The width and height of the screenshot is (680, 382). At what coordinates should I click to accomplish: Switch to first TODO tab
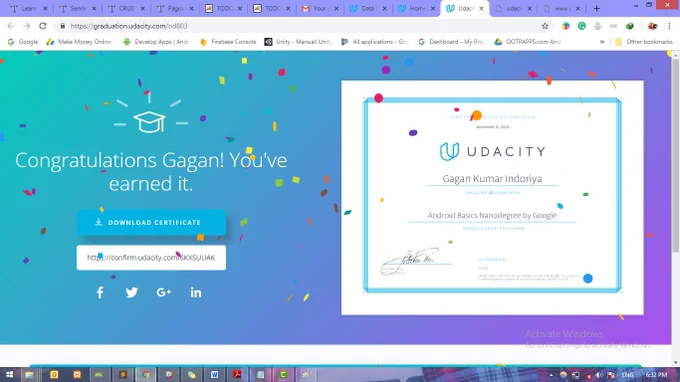click(x=223, y=8)
